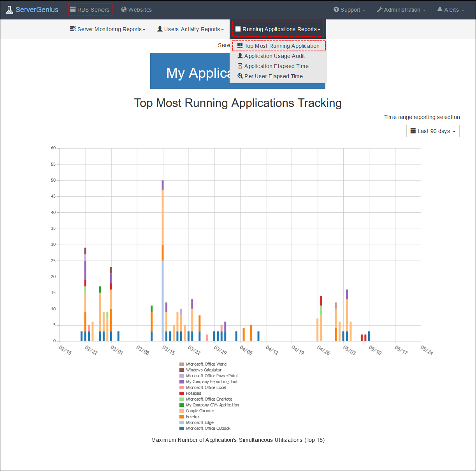Expand the Server Monitoring Reports menu

pos(107,29)
